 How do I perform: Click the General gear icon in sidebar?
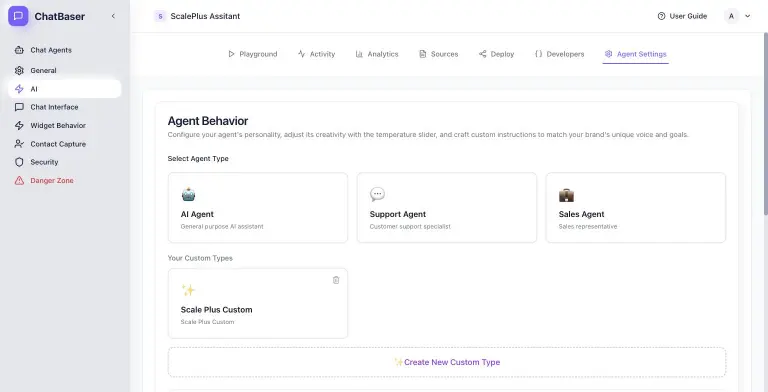[19, 71]
